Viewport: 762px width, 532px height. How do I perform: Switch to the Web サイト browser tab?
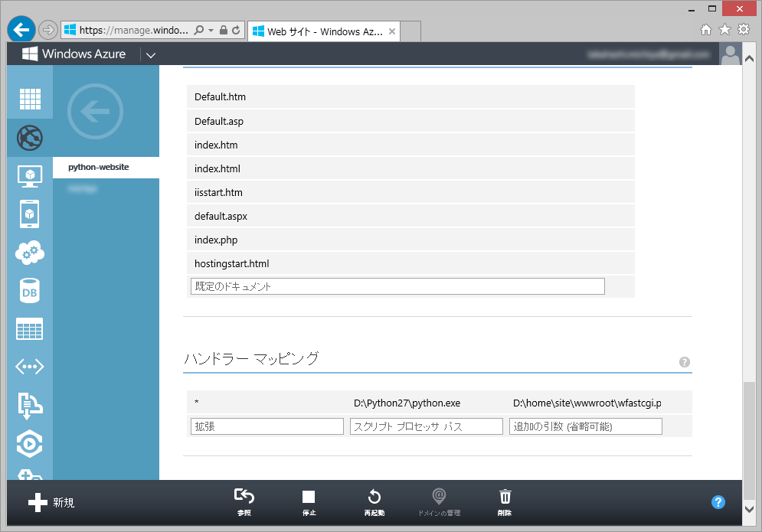(322, 31)
